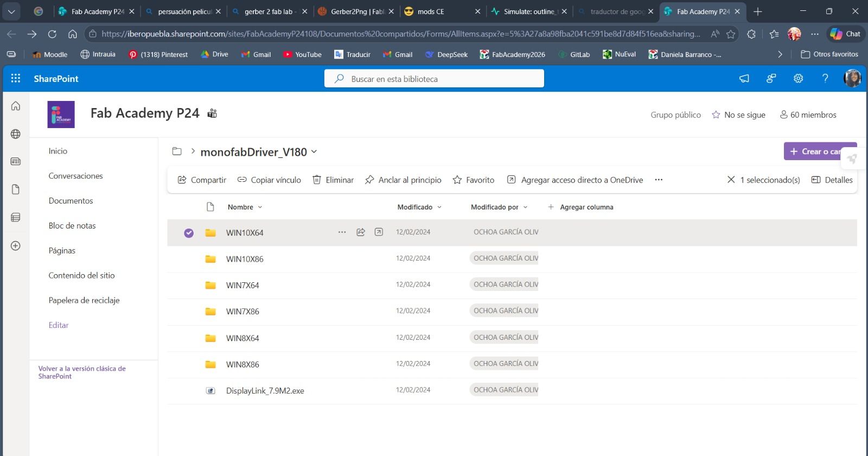
Task: Open the SharePoint app launcher grid
Action: (x=16, y=78)
